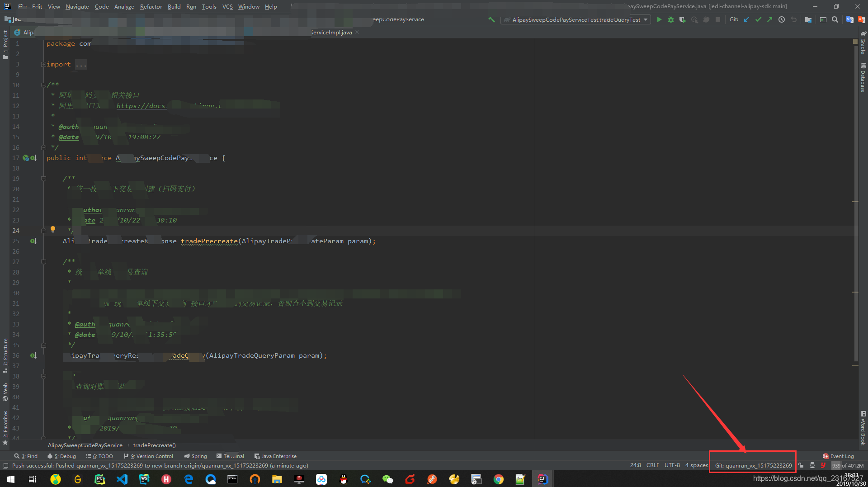Open the Favorites side panel

(5, 428)
